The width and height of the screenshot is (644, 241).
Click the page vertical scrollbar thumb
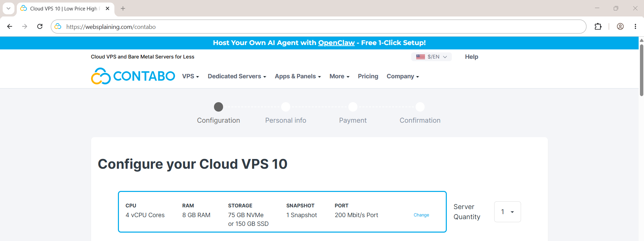641,70
